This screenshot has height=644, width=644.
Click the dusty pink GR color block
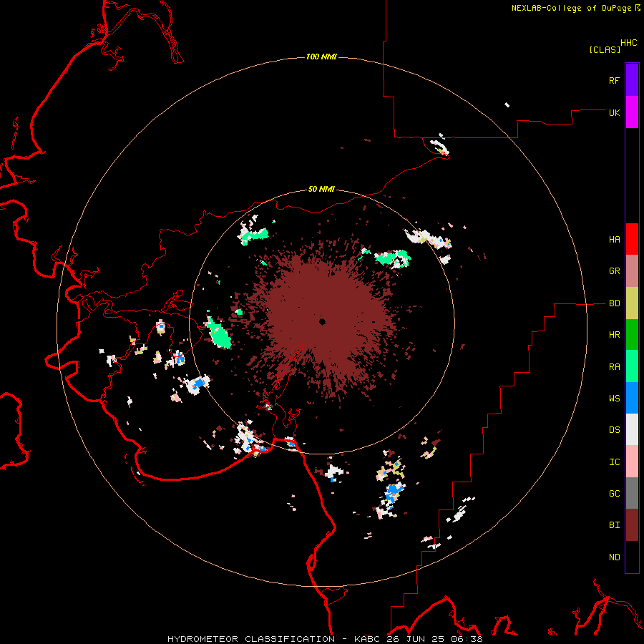tap(632, 271)
